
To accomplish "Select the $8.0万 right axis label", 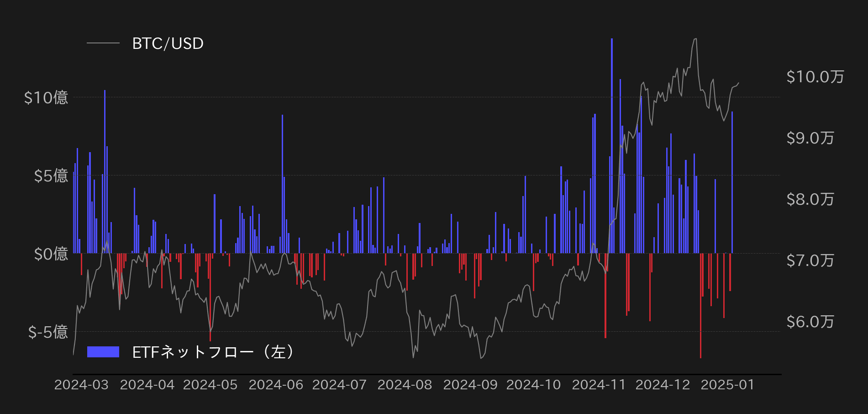I will 810,199.
